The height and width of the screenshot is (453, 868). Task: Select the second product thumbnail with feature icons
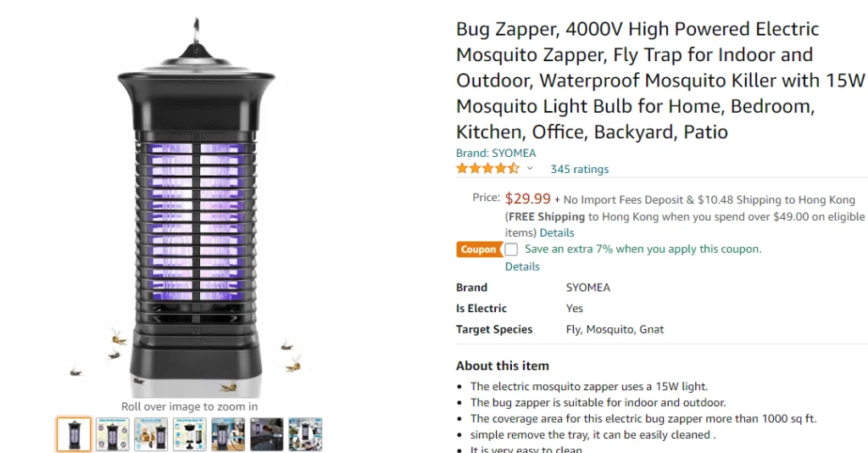tap(113, 434)
